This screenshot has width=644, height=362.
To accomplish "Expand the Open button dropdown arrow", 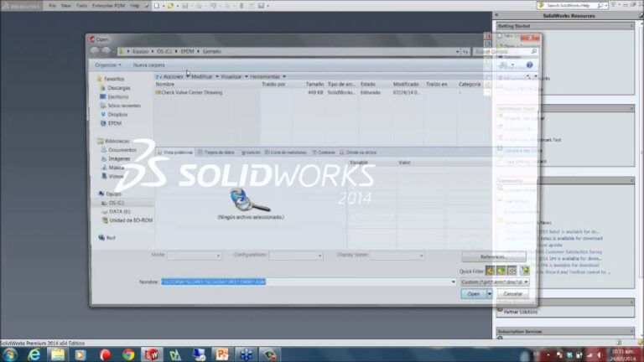I will pyautogui.click(x=488, y=294).
